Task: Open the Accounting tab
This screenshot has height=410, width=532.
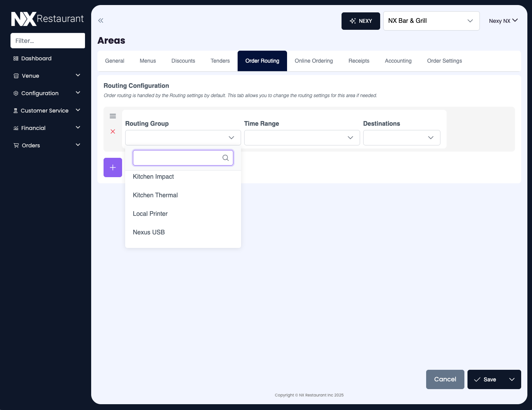Action: [x=398, y=61]
